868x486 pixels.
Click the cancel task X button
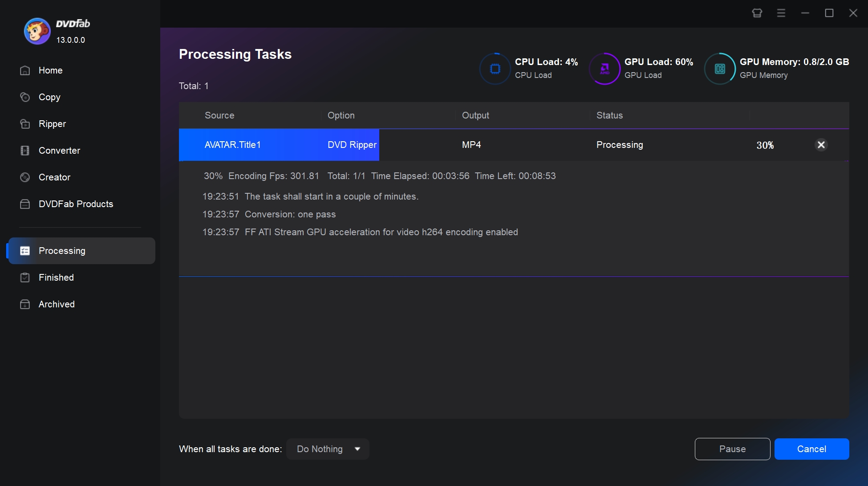(821, 145)
